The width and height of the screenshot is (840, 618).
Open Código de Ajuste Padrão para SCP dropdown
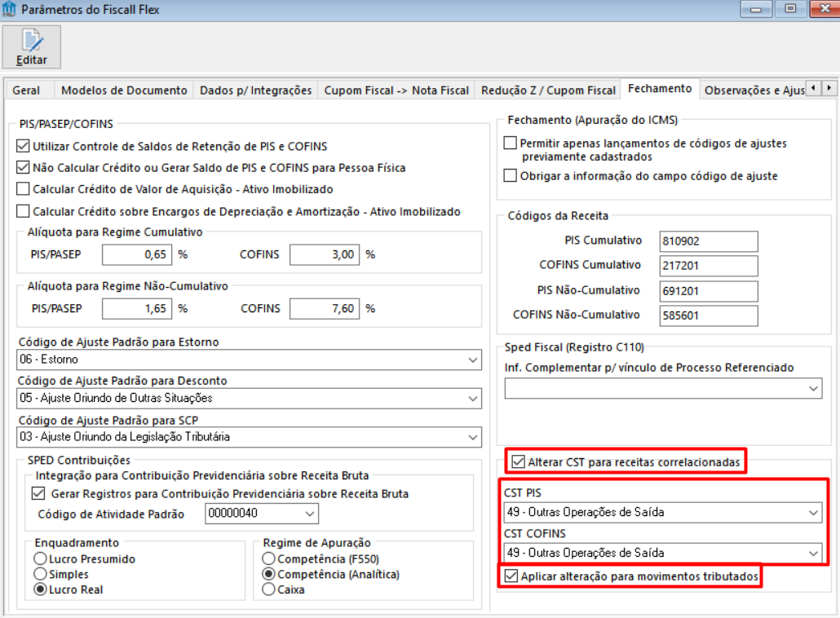[x=249, y=437]
